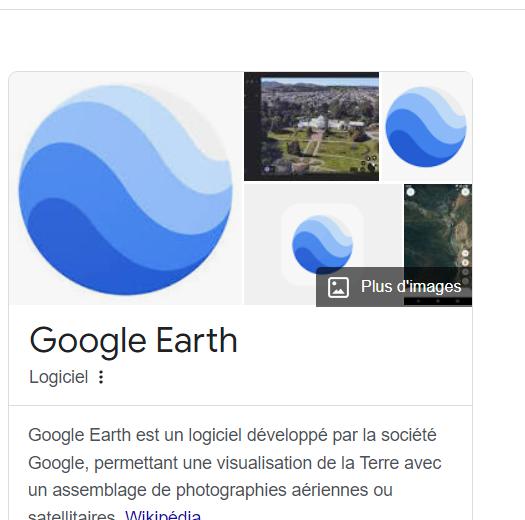The image size is (525, 520).
Task: Click the round controls on satellite thumbnail's right edge
Action: point(465,267)
